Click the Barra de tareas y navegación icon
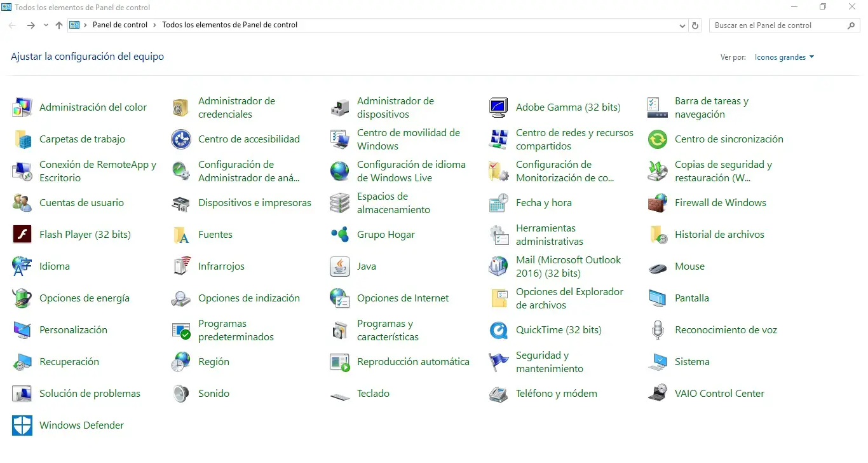Viewport: 868px width, 463px height. pyautogui.click(x=658, y=107)
